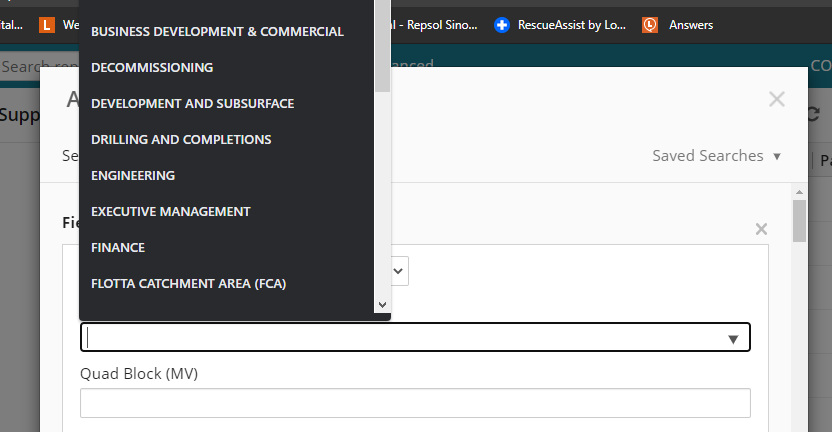Screen dimensions: 832x432
Task: Select FLOTTA CATCHMENT AREA (FCA)
Action: 188,284
